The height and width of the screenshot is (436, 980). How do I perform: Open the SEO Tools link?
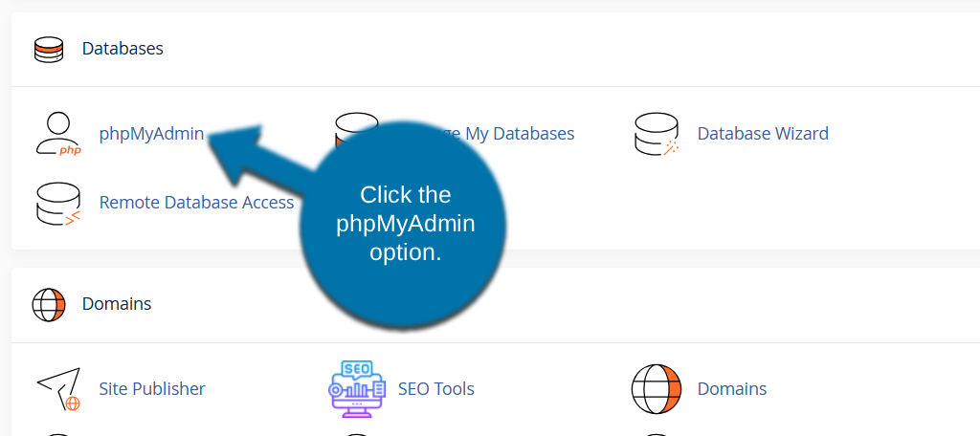click(x=436, y=389)
